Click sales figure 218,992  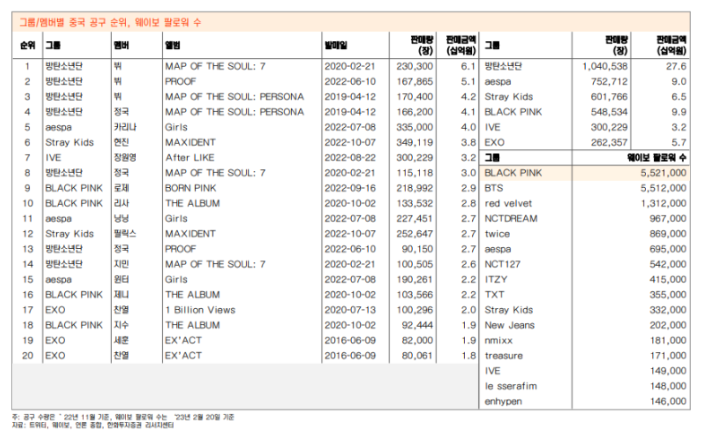414,188
